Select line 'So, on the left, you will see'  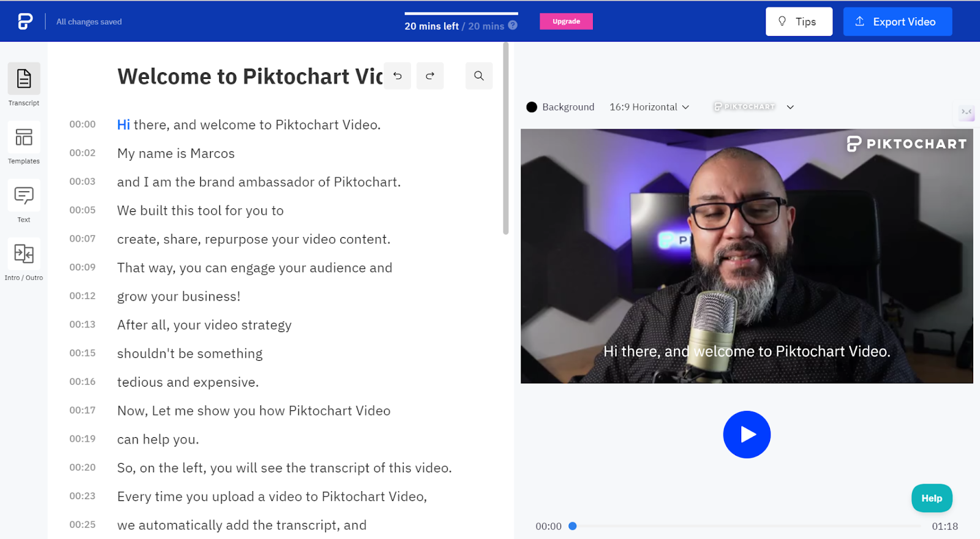click(284, 468)
